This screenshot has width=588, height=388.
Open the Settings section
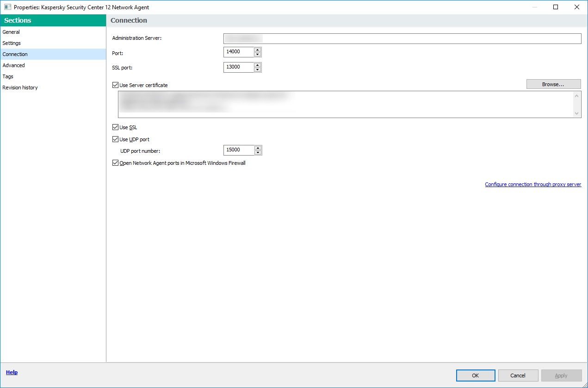[x=53, y=43]
